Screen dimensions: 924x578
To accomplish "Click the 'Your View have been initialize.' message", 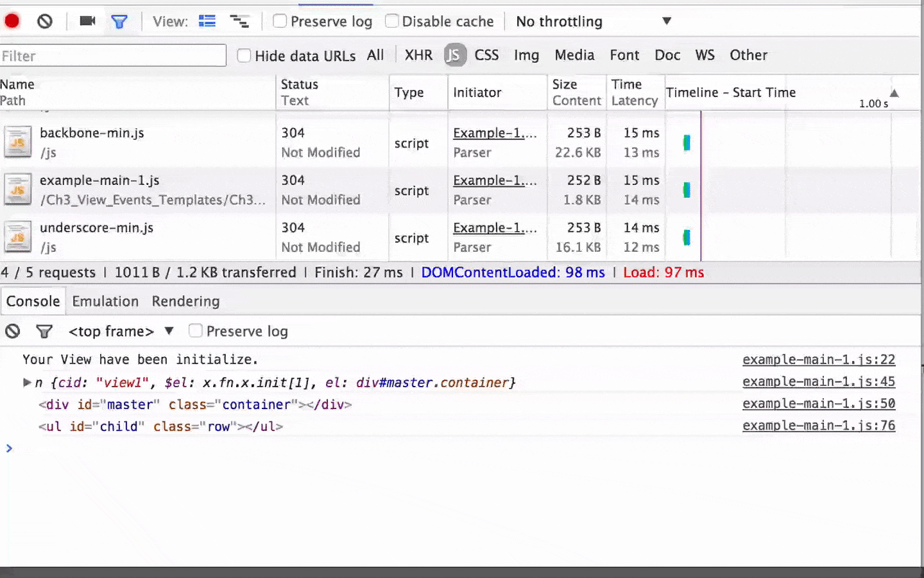I will point(141,360).
